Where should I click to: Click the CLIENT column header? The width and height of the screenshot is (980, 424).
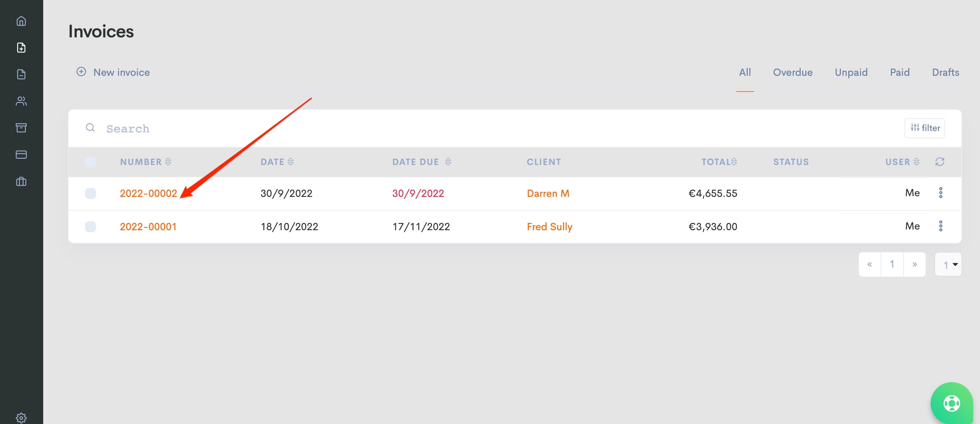click(543, 162)
